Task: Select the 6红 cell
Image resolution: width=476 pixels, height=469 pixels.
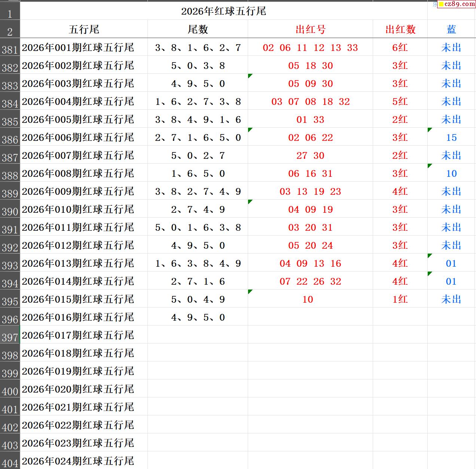Action: click(x=400, y=48)
